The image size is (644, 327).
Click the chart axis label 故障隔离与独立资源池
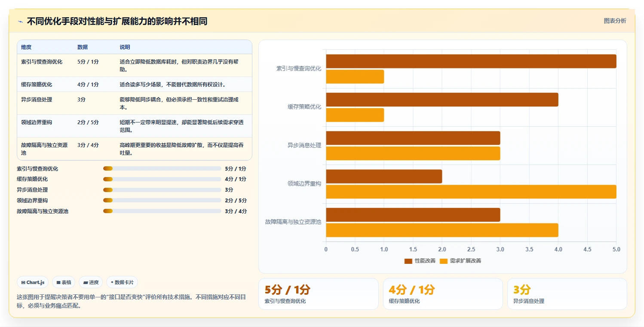pos(293,222)
